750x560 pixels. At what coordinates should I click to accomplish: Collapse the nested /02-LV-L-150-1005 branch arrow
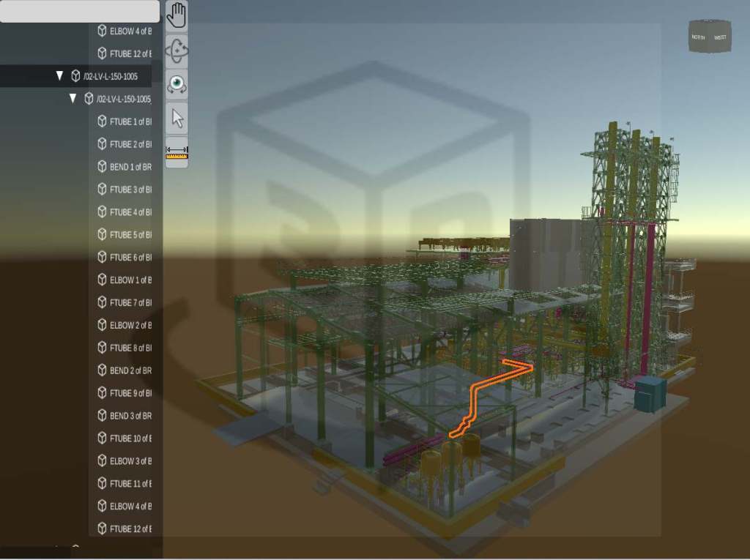[x=73, y=99]
